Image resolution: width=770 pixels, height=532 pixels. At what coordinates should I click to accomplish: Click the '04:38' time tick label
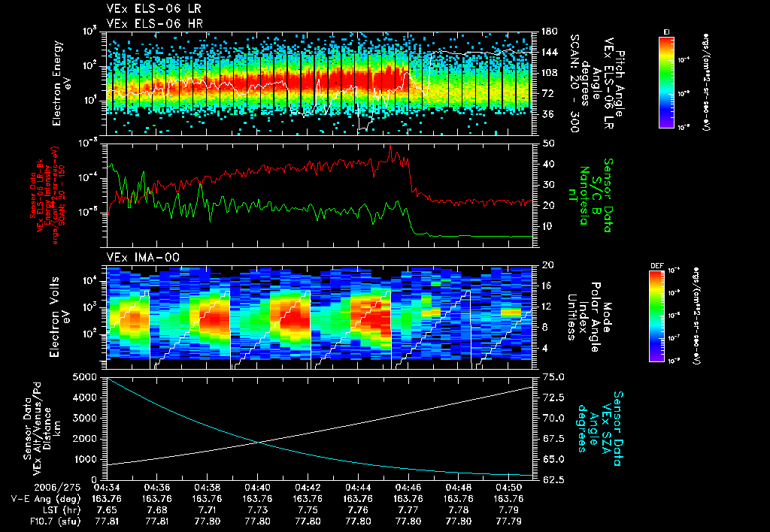pyautogui.click(x=207, y=488)
